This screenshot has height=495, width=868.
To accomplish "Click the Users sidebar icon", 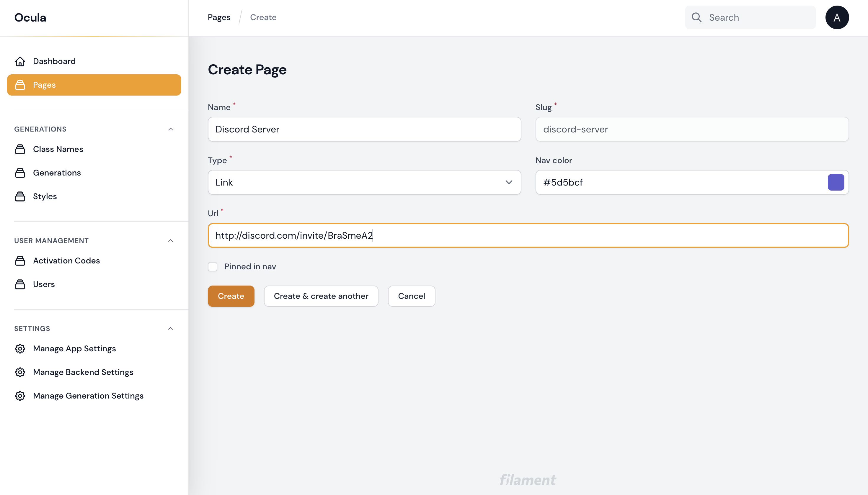I will click(x=20, y=284).
